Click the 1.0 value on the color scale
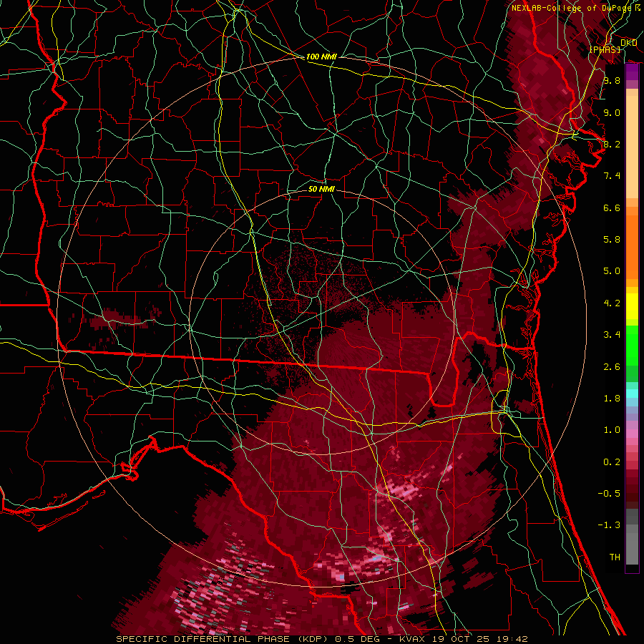The width and height of the screenshot is (644, 644). pos(612,430)
